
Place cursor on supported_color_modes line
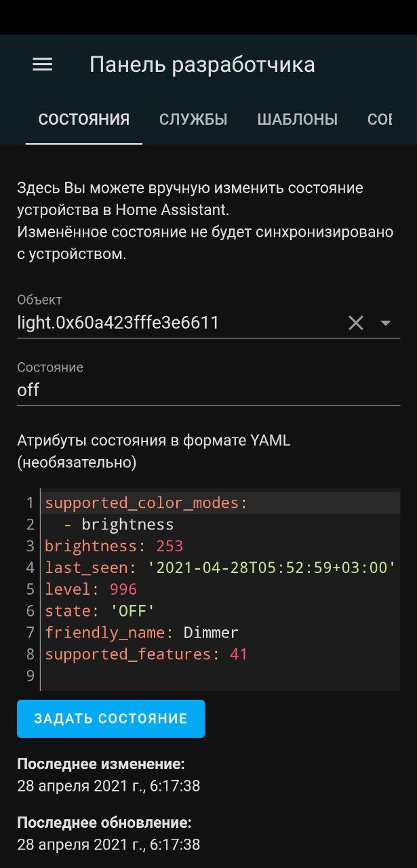point(146,503)
